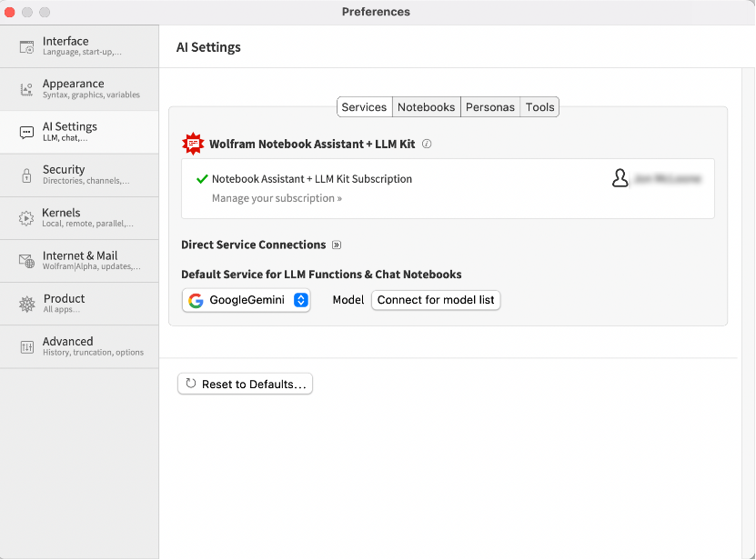Screen dimensions: 756x560
Task: Click Reset to Defaults button
Action: [x=245, y=385]
